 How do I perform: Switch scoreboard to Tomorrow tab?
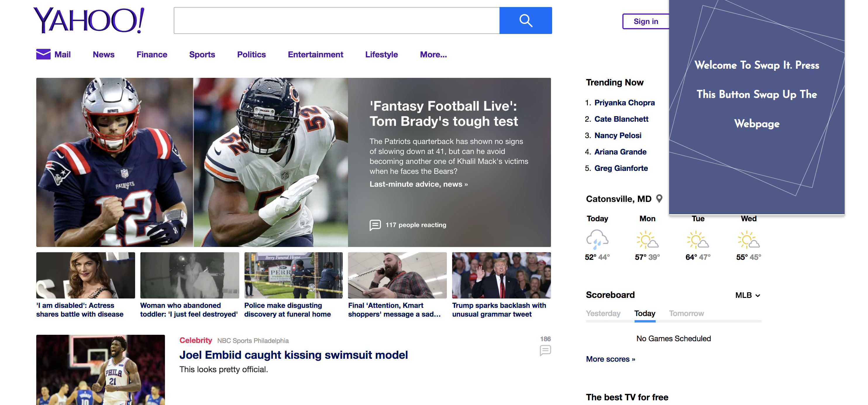(x=686, y=314)
